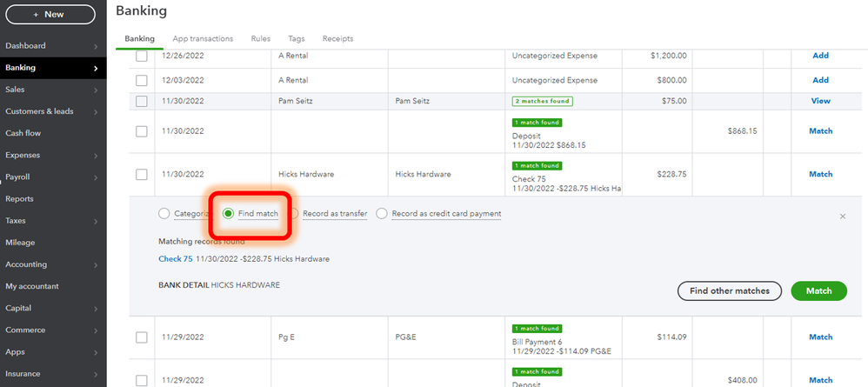Click the $228.75 amount cell
The image size is (868, 387).
671,175
